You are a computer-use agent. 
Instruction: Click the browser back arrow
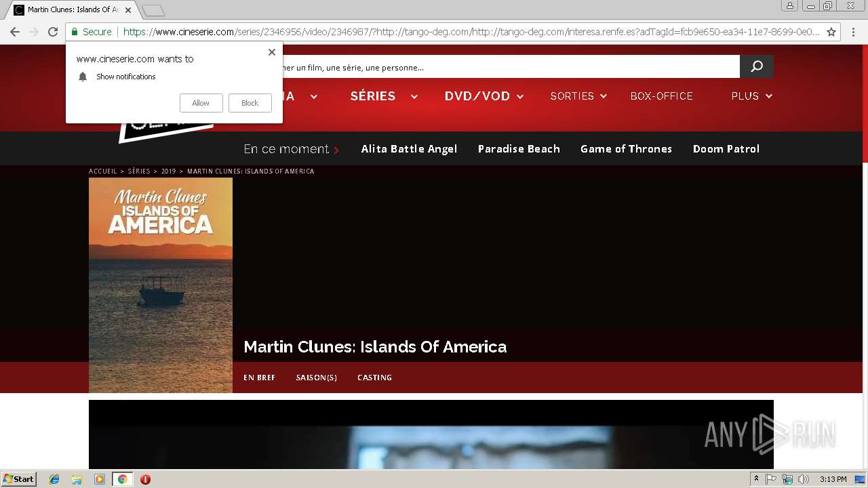pos(15,32)
